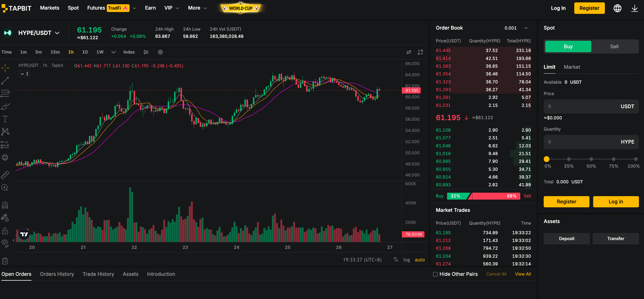Image resolution: width=644 pixels, height=299 pixels.
Task: Set quantity slider to 100% marker
Action: coord(636,159)
